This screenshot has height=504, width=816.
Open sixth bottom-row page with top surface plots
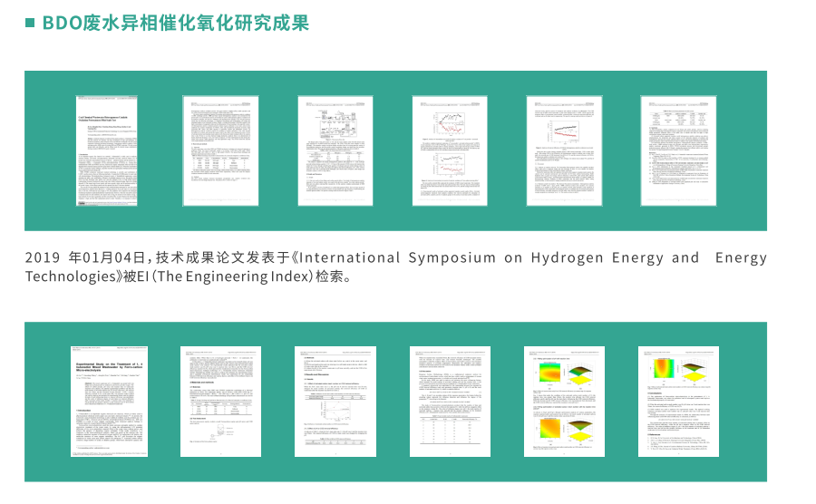(678, 401)
